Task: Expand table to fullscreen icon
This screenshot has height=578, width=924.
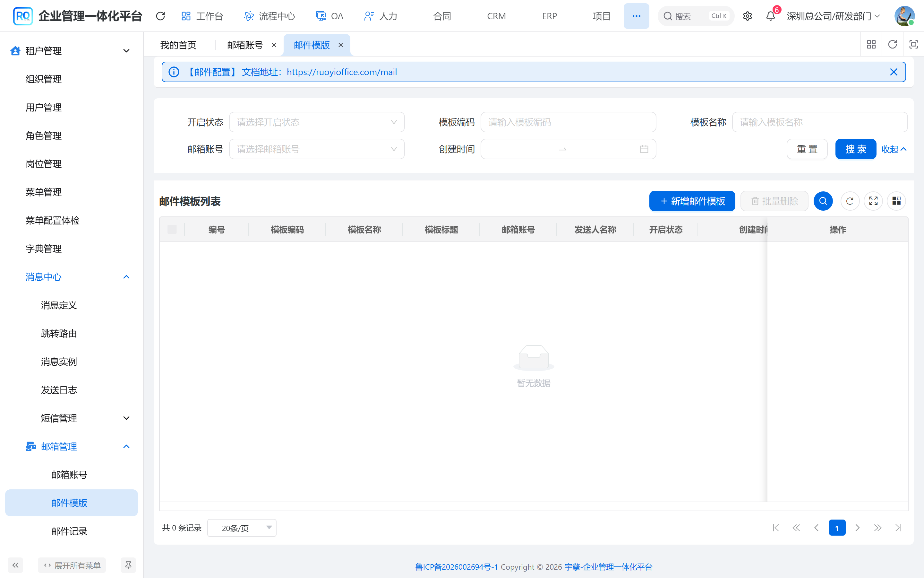Action: click(873, 201)
